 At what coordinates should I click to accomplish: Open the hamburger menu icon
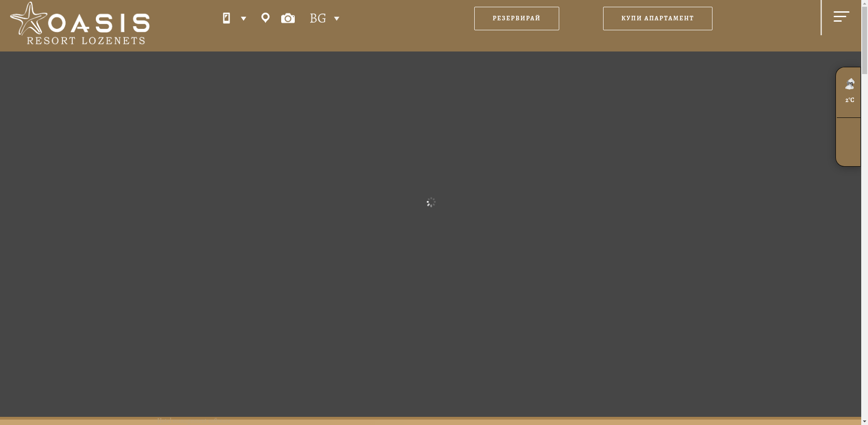(x=841, y=17)
